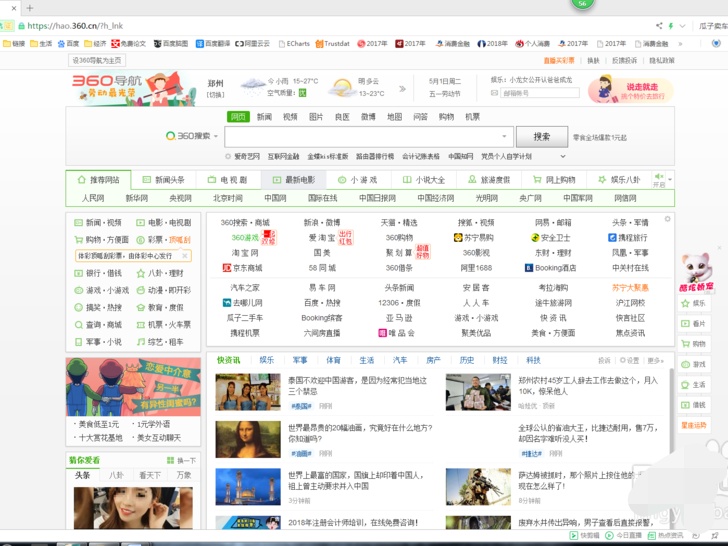
Task: Open 安全卫士 site link
Action: [x=551, y=238]
